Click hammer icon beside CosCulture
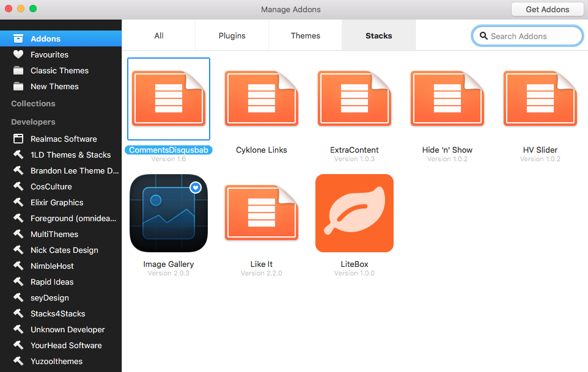The width and height of the screenshot is (588, 372). [18, 186]
